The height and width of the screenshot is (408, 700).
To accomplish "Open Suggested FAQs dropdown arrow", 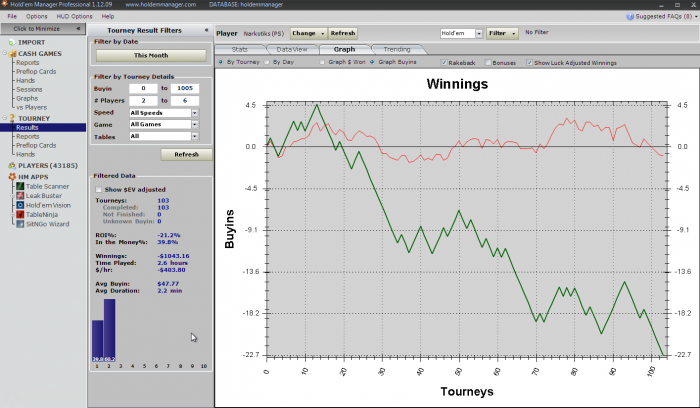I will 696,17.
